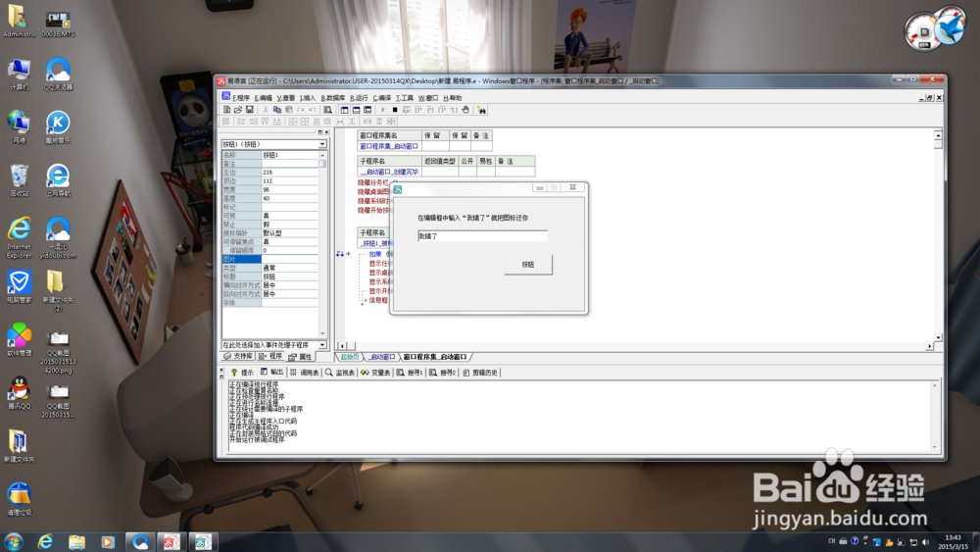Click the property list vertical scrollbar
This screenshot has width=980, height=552.
click(x=322, y=244)
